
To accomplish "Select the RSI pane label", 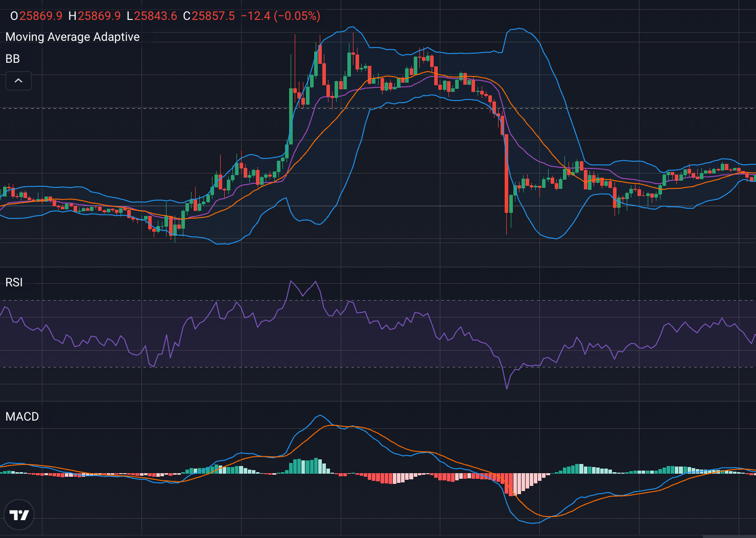I will pos(14,282).
